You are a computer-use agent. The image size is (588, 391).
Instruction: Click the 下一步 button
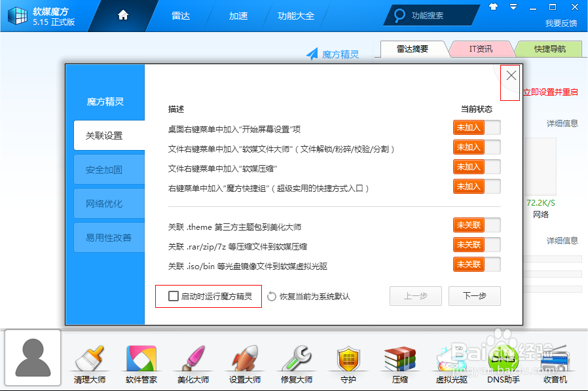coord(474,296)
